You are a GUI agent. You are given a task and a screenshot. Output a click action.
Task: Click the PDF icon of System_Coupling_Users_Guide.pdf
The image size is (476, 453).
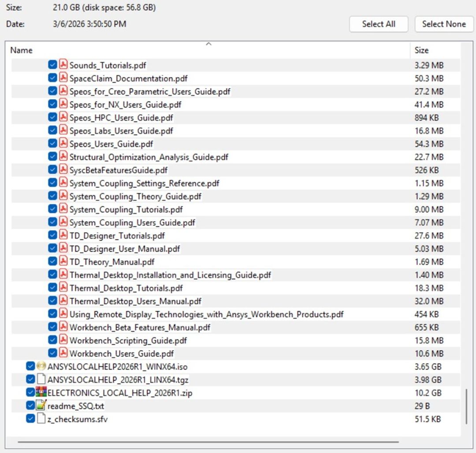63,222
